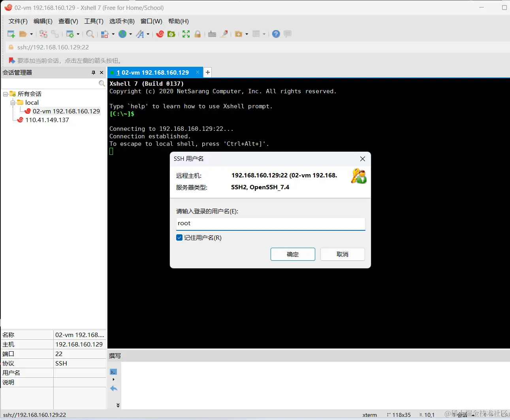Click the red flag add-session arrow icon
This screenshot has height=420, width=510.
pyautogui.click(x=12, y=60)
